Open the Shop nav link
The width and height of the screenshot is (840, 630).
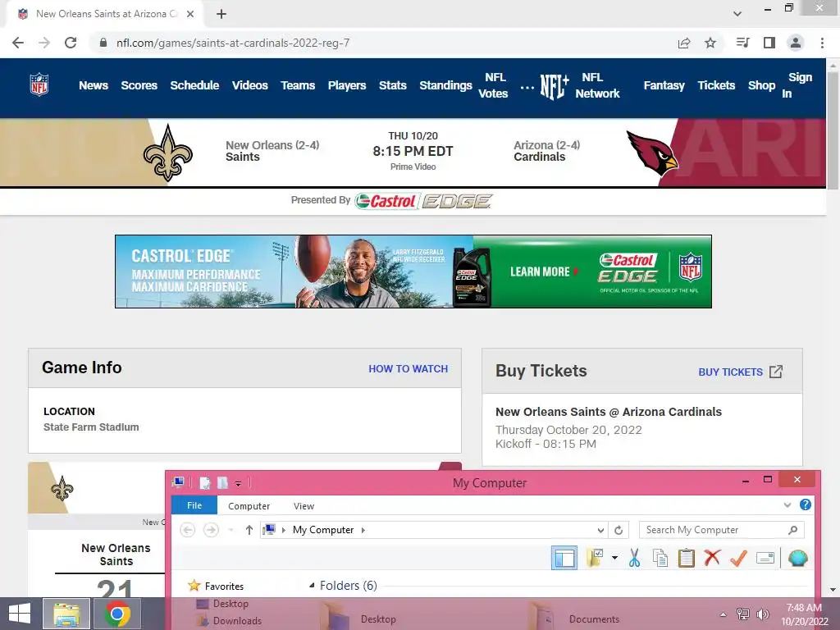(x=761, y=85)
